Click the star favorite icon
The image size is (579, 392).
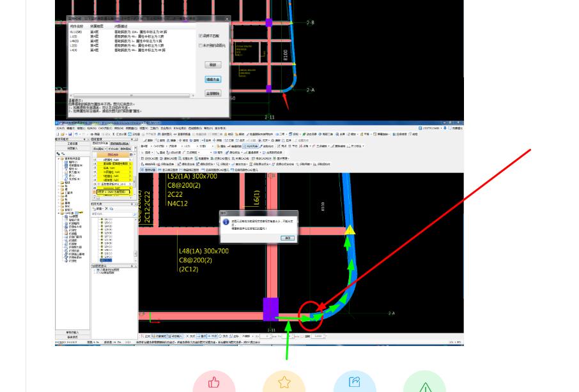point(284,382)
